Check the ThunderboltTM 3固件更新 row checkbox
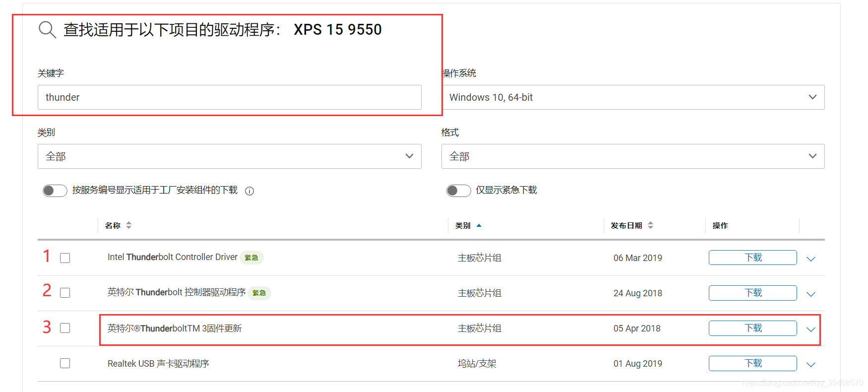868x392 pixels. tap(65, 328)
